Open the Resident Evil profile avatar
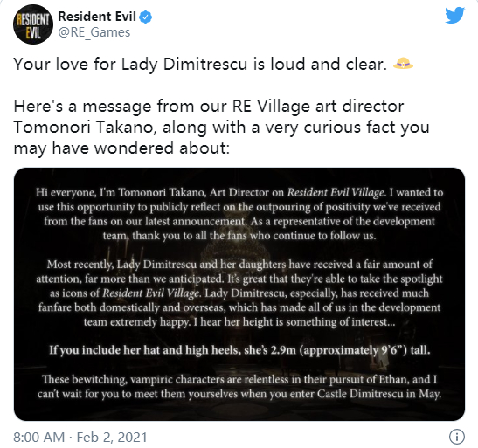Screen dimensions: 478x448 [x=33, y=24]
